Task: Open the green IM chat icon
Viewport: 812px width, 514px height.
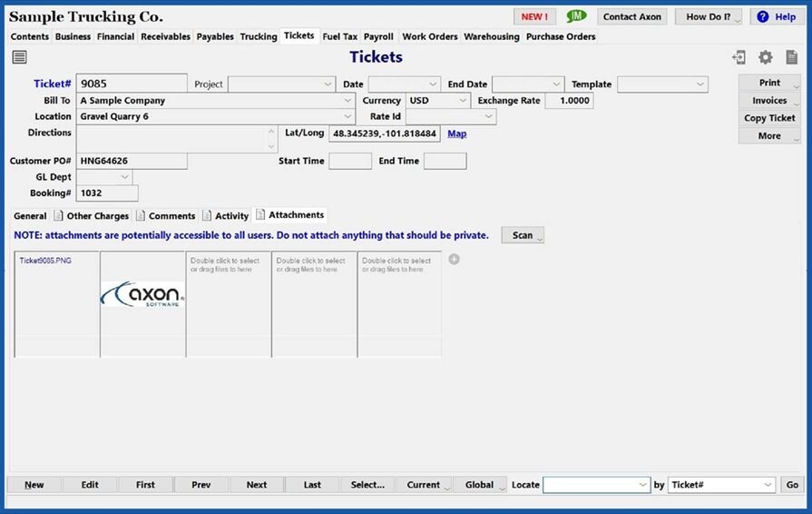Action: point(576,16)
